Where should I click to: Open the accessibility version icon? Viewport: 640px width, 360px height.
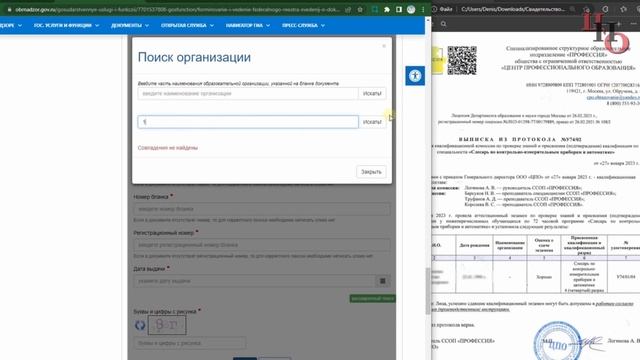click(415, 76)
